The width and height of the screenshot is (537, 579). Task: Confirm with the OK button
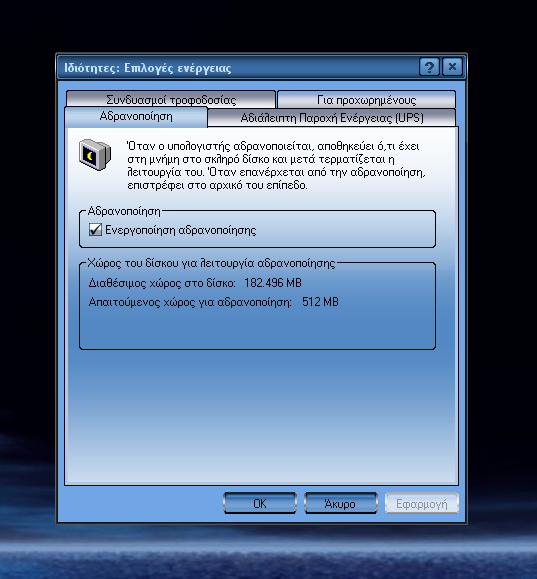260,503
